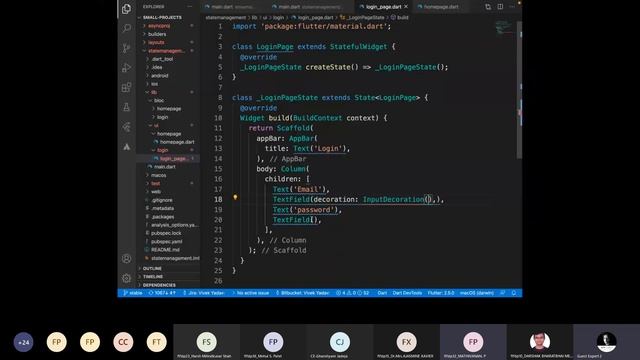Open Explorer panel ellipsis actions
The width and height of the screenshot is (640, 360).
coord(190,7)
